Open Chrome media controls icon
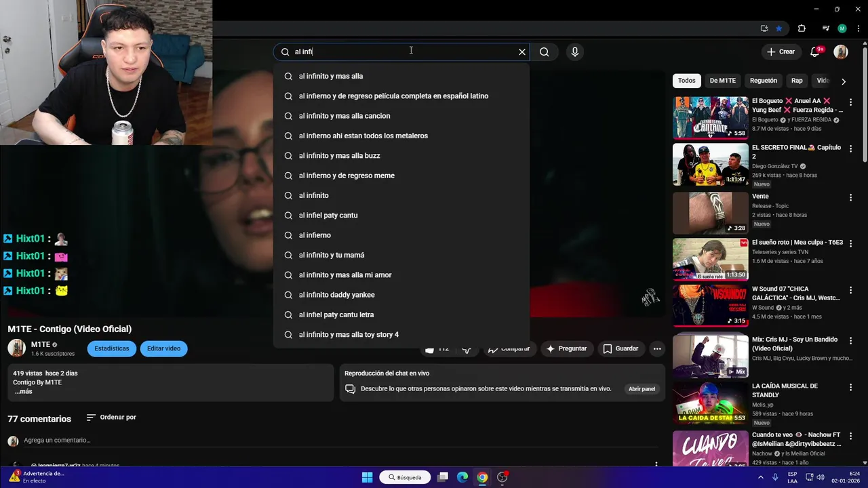Image resolution: width=868 pixels, height=488 pixels. click(825, 28)
